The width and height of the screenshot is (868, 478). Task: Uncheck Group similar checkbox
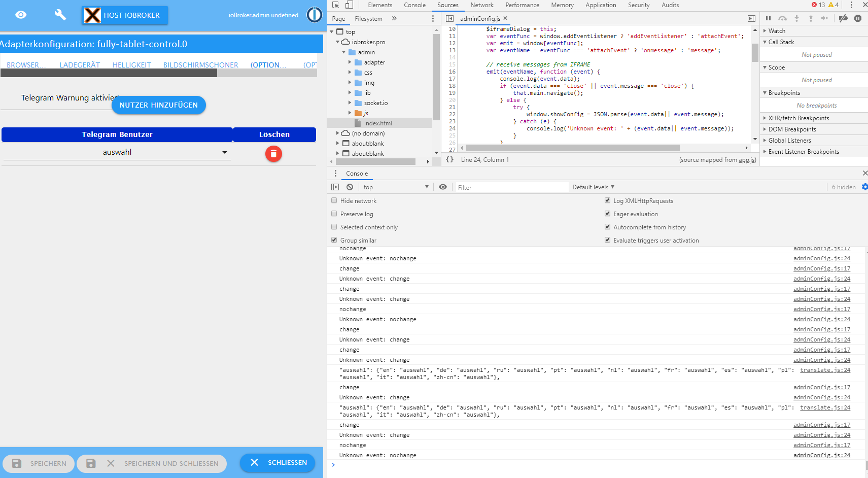coord(334,240)
